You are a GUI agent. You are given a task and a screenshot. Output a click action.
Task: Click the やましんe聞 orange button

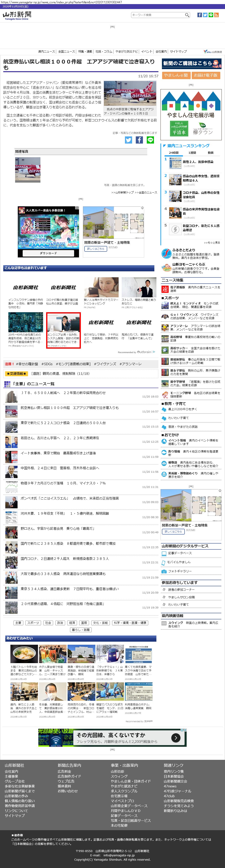[x=176, y=75]
